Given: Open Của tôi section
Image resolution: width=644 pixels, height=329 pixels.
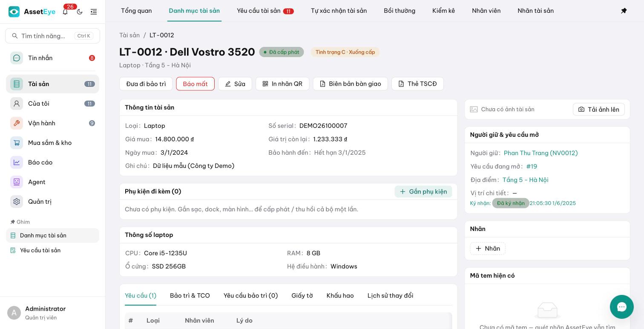Looking at the screenshot, I should point(52,104).
